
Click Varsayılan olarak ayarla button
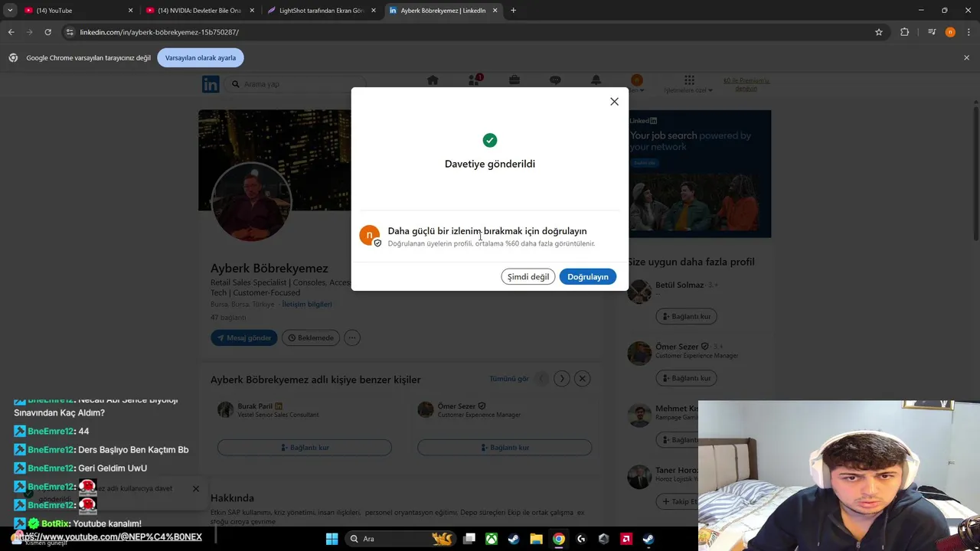pyautogui.click(x=201, y=57)
